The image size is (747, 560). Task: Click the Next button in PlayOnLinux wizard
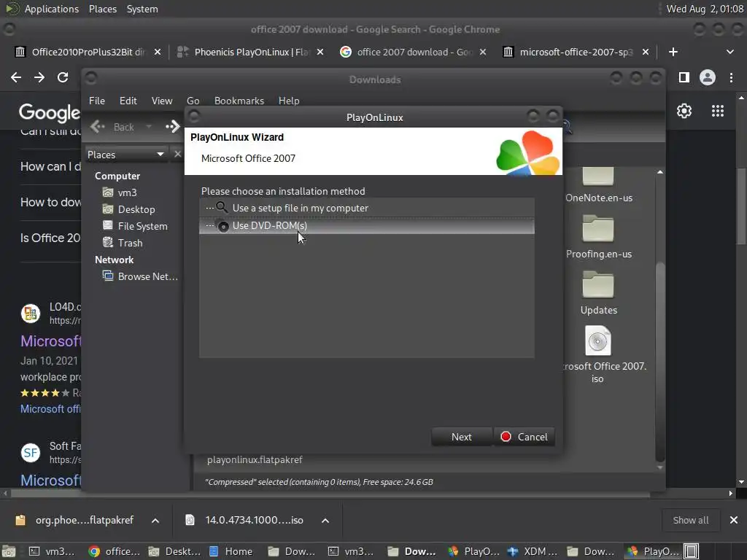[x=461, y=437]
